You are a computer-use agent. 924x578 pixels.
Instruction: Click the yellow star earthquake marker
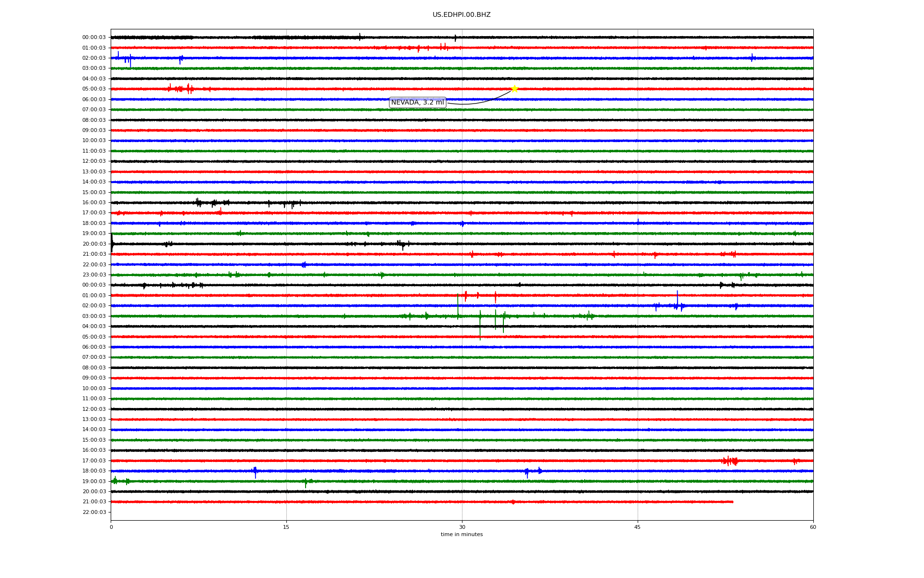pyautogui.click(x=514, y=89)
